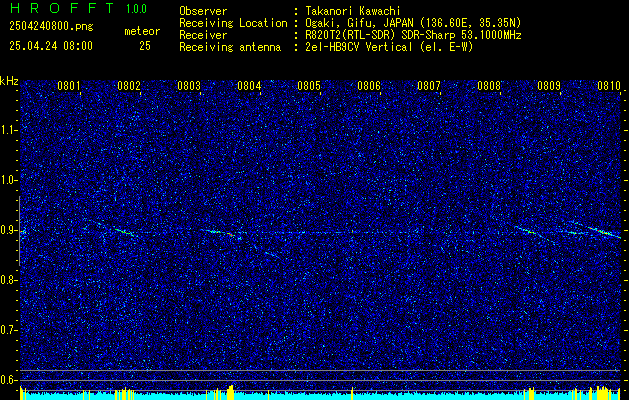Click the file name 2504240800.png
The image size is (629, 400).
pyautogui.click(x=51, y=26)
